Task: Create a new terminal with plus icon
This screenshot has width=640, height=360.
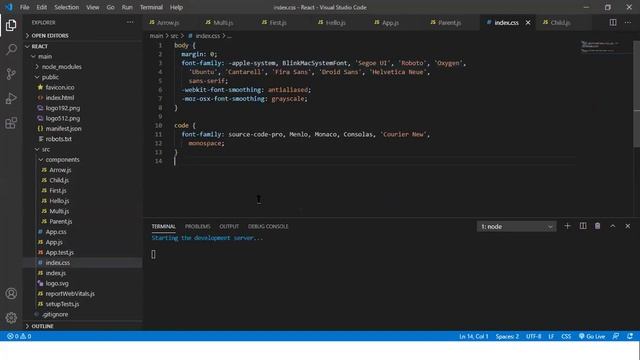Action: pos(567,226)
